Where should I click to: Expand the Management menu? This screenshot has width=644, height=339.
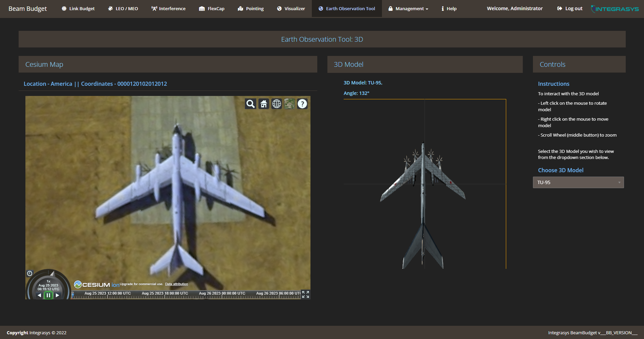[x=408, y=8]
